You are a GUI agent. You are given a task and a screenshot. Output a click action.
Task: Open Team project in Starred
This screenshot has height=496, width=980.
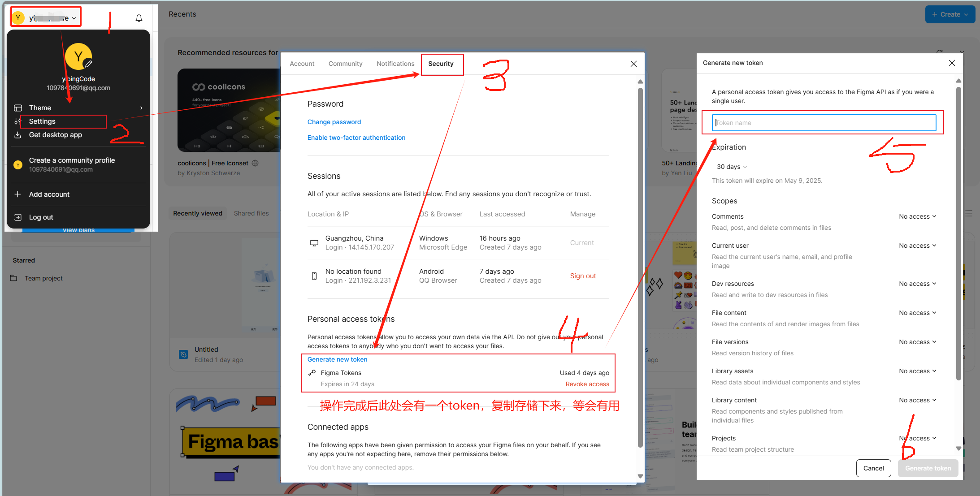click(43, 278)
